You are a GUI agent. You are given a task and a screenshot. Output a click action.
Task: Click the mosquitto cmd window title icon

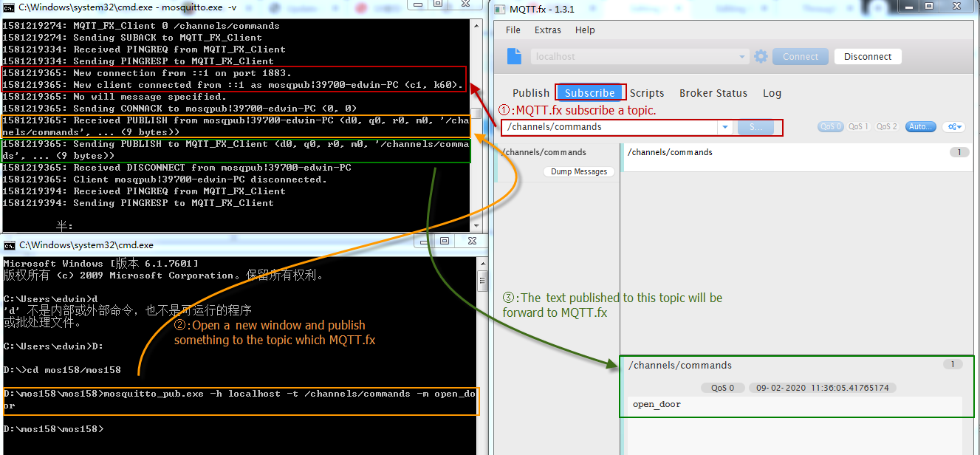pos(9,8)
